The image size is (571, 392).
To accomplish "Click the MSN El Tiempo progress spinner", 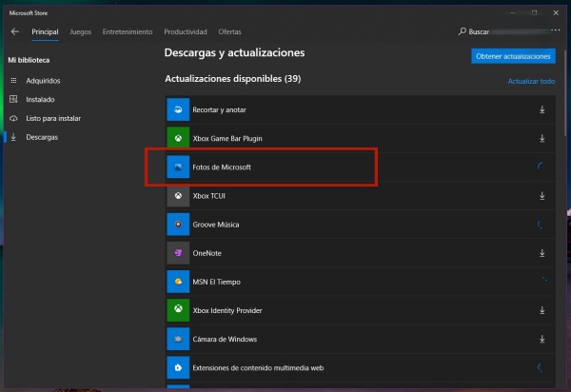I will 543,281.
